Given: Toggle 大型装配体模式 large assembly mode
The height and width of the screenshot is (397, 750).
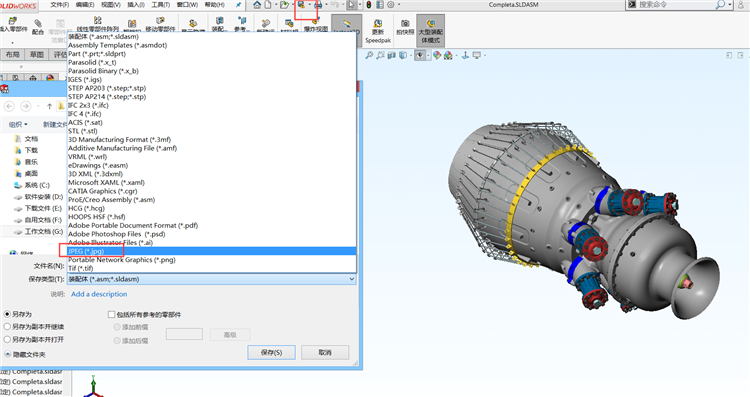Looking at the screenshot, I should 430,31.
